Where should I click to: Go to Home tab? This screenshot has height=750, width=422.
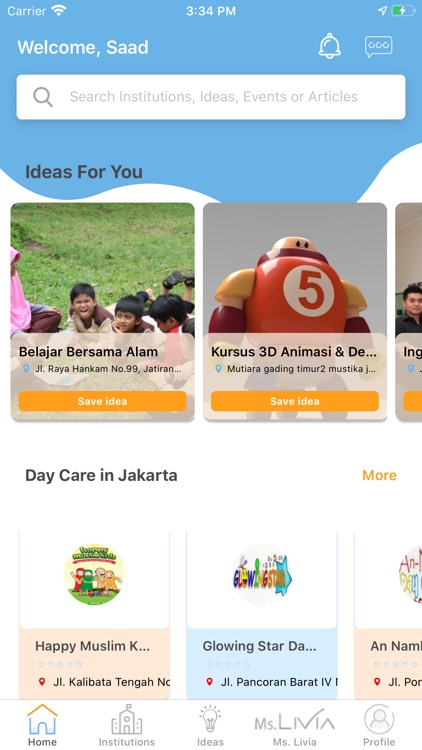pyautogui.click(x=42, y=725)
